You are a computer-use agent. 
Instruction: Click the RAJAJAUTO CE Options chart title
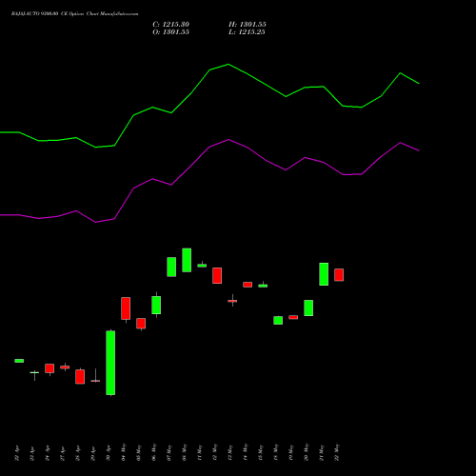coord(74,14)
